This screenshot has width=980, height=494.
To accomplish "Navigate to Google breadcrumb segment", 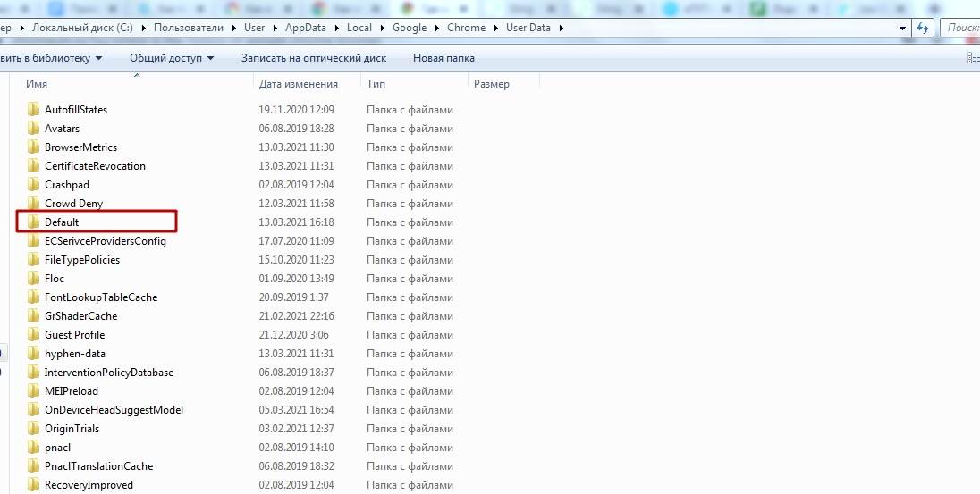I will pyautogui.click(x=410, y=28).
